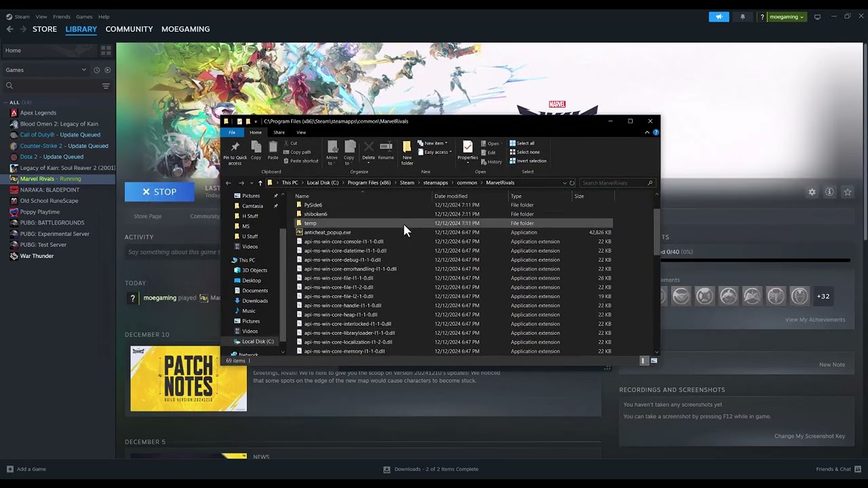The image size is (868, 488).
Task: Open the Steam COMMUNITY tab
Action: coord(129,29)
